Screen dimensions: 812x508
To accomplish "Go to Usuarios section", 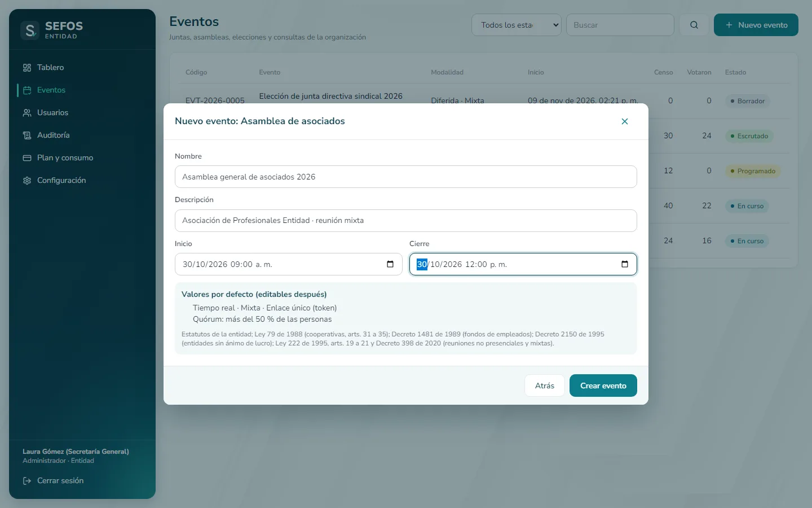I will tap(82, 113).
